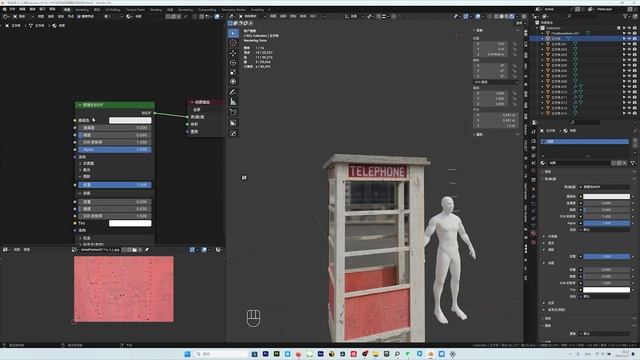Toggle the Collection exclude checkbox in outliner

click(619, 28)
